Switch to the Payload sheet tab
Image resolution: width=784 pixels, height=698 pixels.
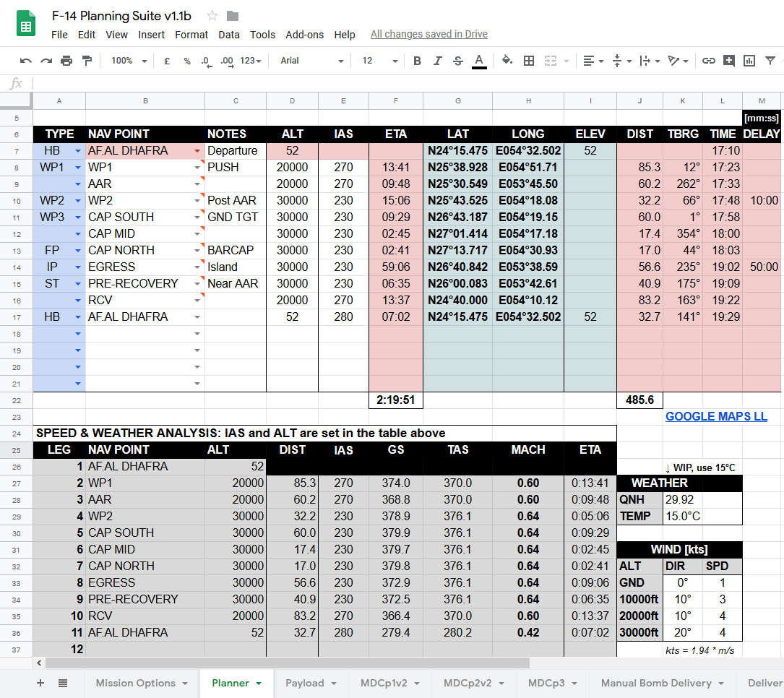(x=311, y=683)
